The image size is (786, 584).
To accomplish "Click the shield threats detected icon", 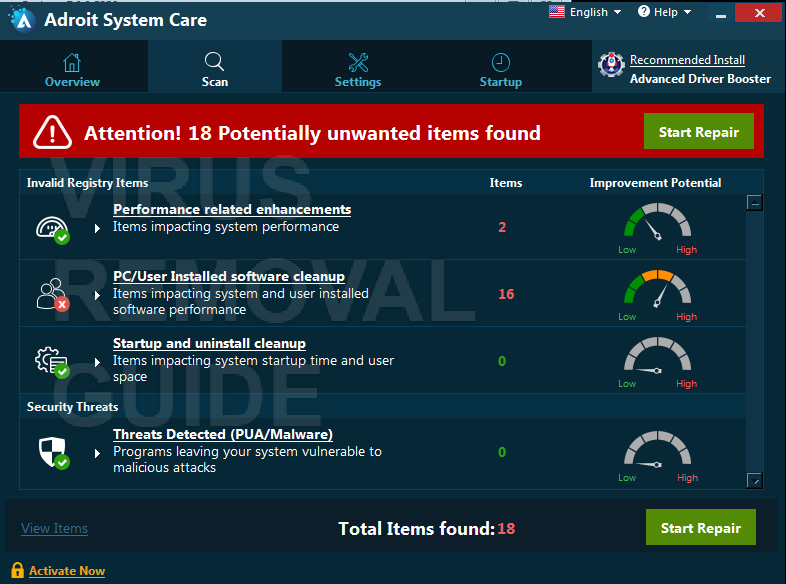I will tap(54, 453).
